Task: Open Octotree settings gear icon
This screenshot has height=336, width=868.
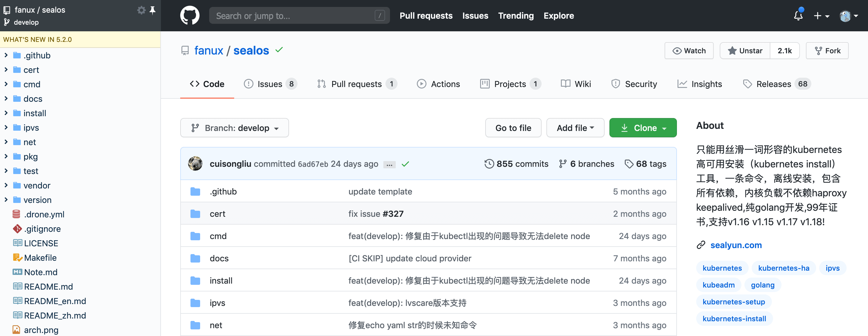Action: (142, 10)
